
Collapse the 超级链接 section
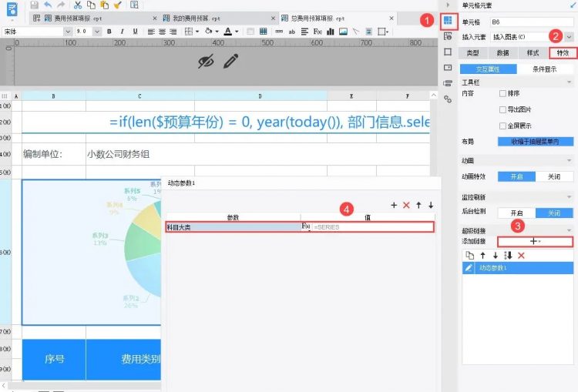point(570,230)
